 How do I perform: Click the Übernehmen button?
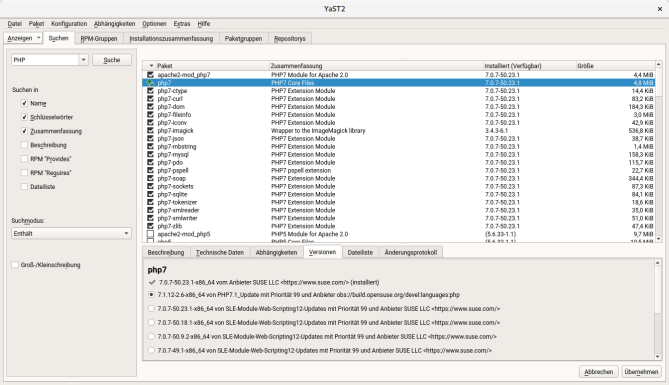641,372
